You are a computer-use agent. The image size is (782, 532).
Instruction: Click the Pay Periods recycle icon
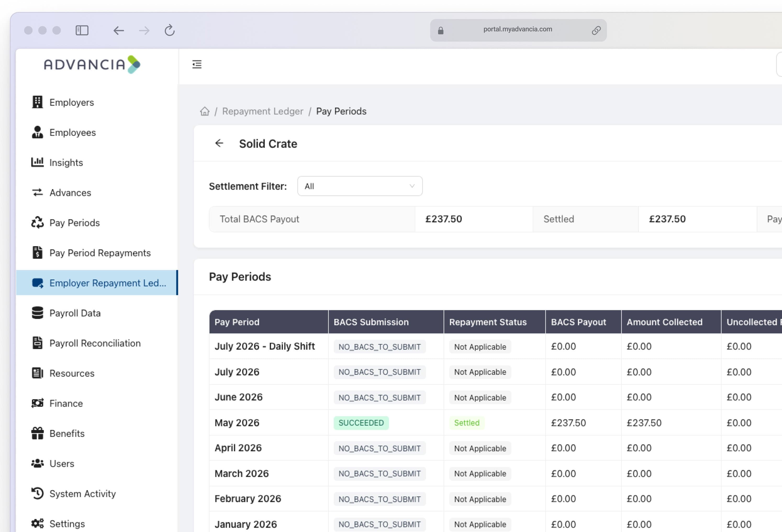coord(37,222)
